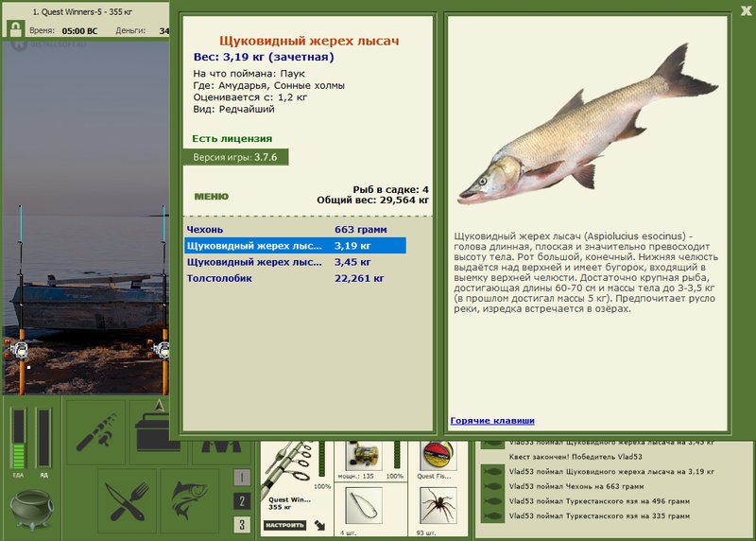The height and width of the screenshot is (541, 756).
Task: Open the fishing rod tackle icon
Action: 96,431
